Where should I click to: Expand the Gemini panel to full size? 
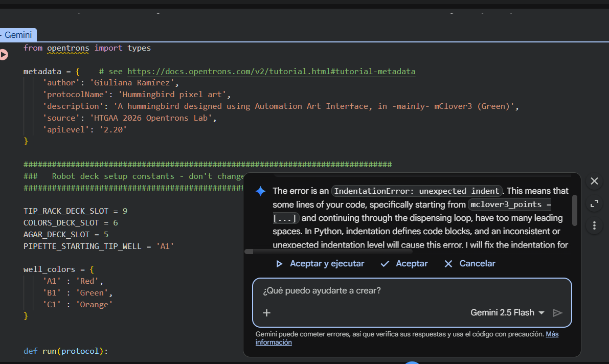click(x=594, y=203)
